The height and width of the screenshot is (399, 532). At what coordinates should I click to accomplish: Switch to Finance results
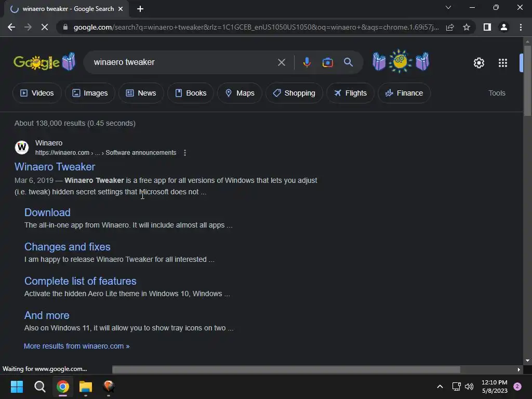coord(404,93)
